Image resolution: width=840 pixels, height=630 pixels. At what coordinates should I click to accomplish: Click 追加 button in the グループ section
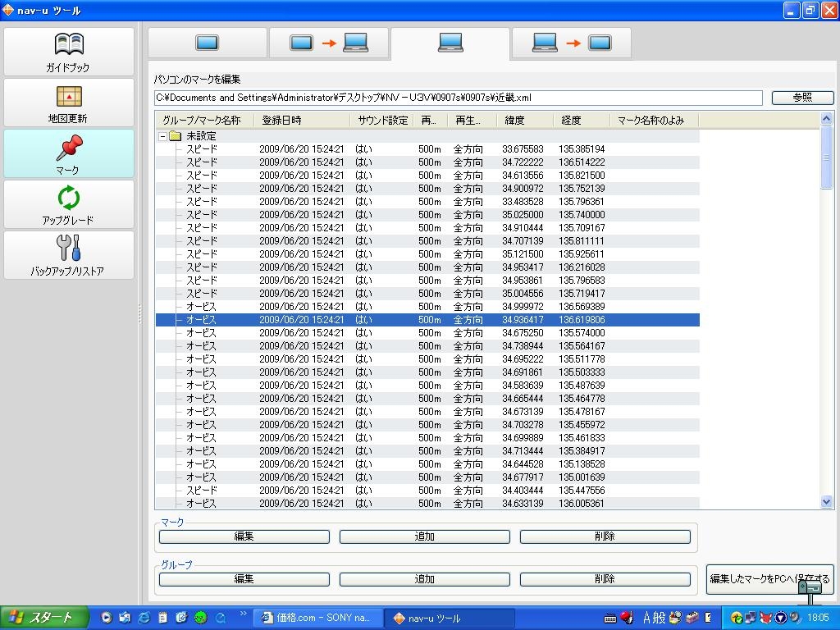point(424,579)
